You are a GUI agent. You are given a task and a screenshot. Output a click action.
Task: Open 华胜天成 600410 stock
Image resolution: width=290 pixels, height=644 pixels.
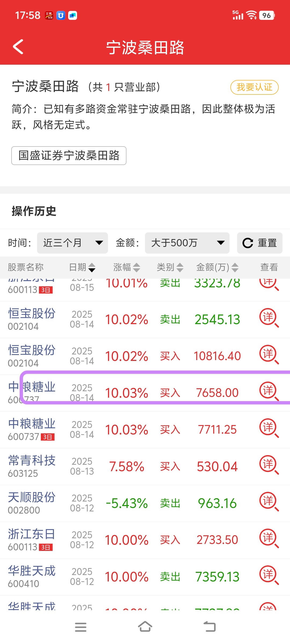(32, 576)
